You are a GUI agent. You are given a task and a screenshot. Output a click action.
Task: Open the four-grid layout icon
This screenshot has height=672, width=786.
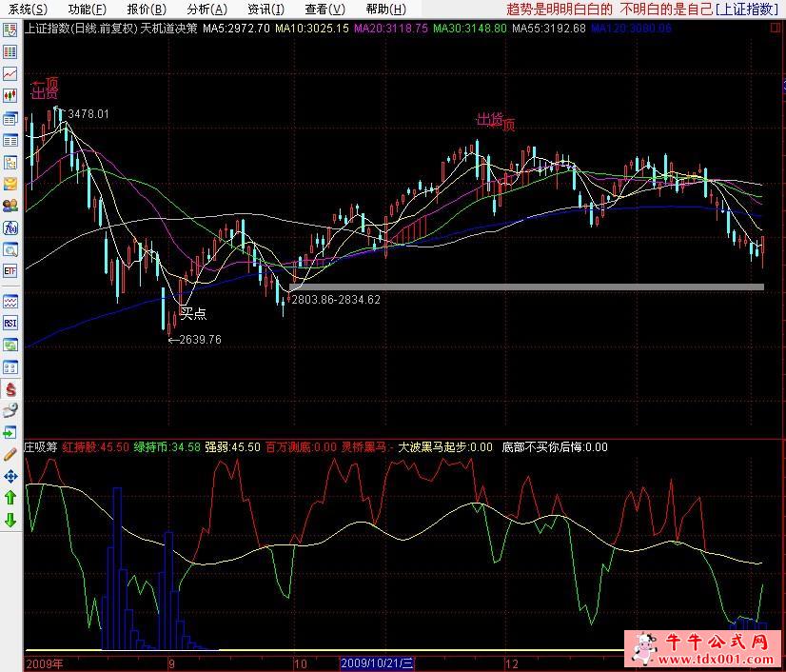pyautogui.click(x=10, y=367)
